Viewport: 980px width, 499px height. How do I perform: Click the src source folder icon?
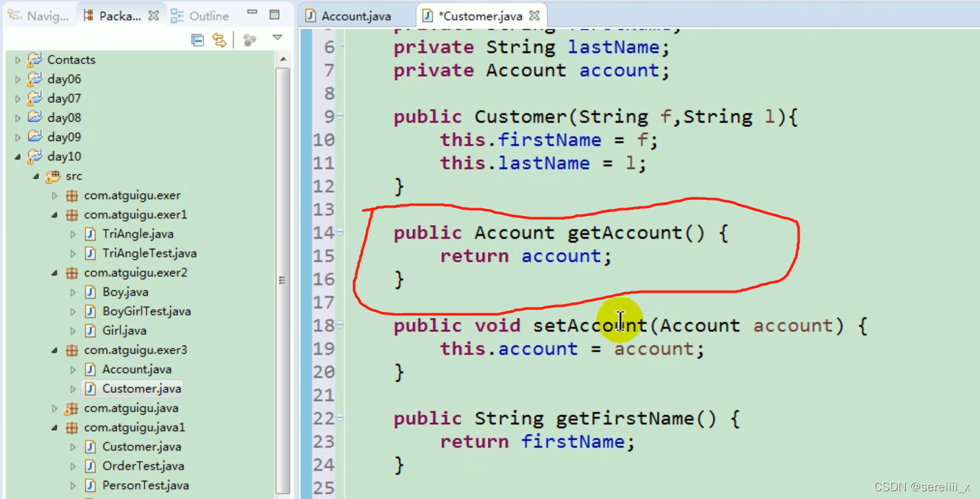(x=53, y=176)
